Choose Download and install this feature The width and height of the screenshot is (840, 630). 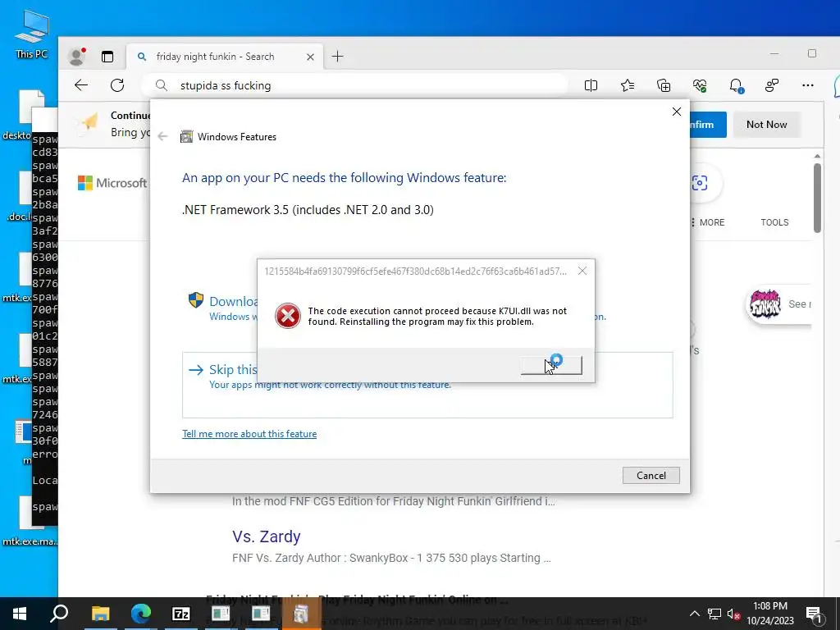coord(222,307)
